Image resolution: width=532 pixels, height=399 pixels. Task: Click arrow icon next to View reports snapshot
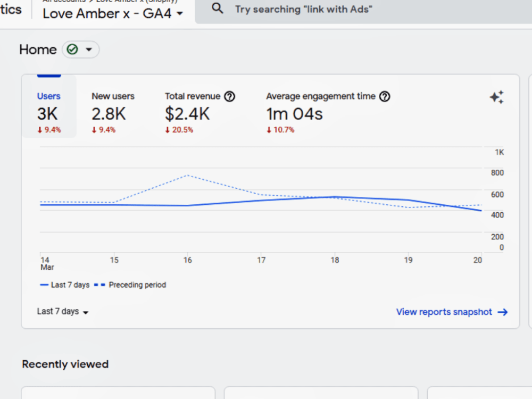point(503,312)
